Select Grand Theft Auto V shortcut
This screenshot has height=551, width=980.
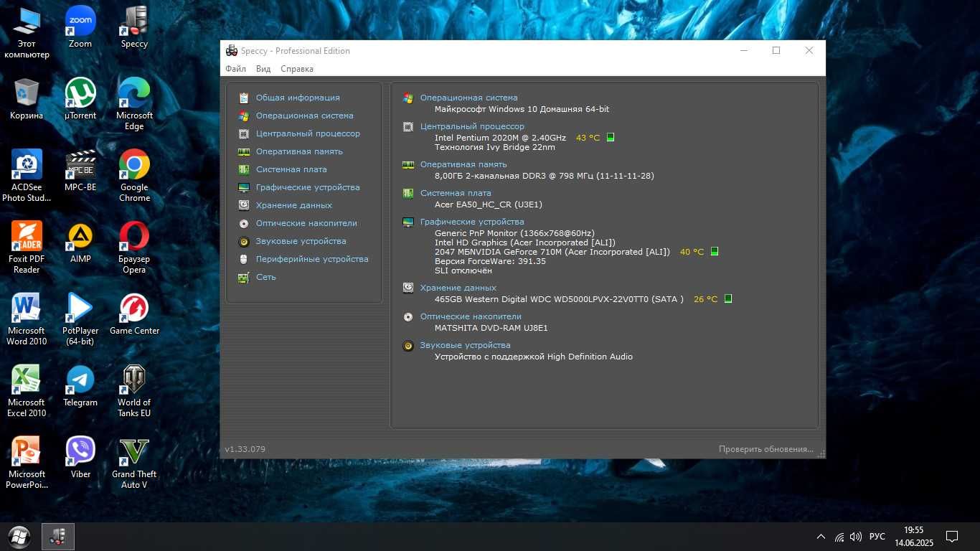[x=134, y=463]
